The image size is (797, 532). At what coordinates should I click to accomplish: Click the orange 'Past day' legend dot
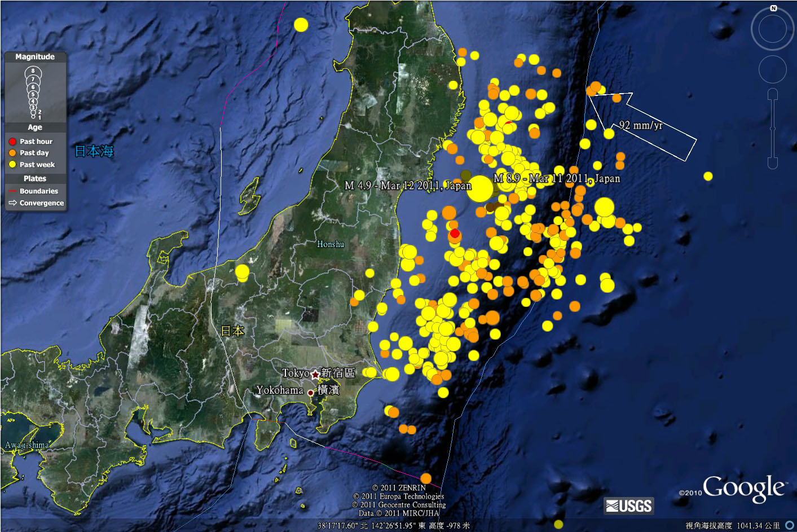tap(12, 153)
